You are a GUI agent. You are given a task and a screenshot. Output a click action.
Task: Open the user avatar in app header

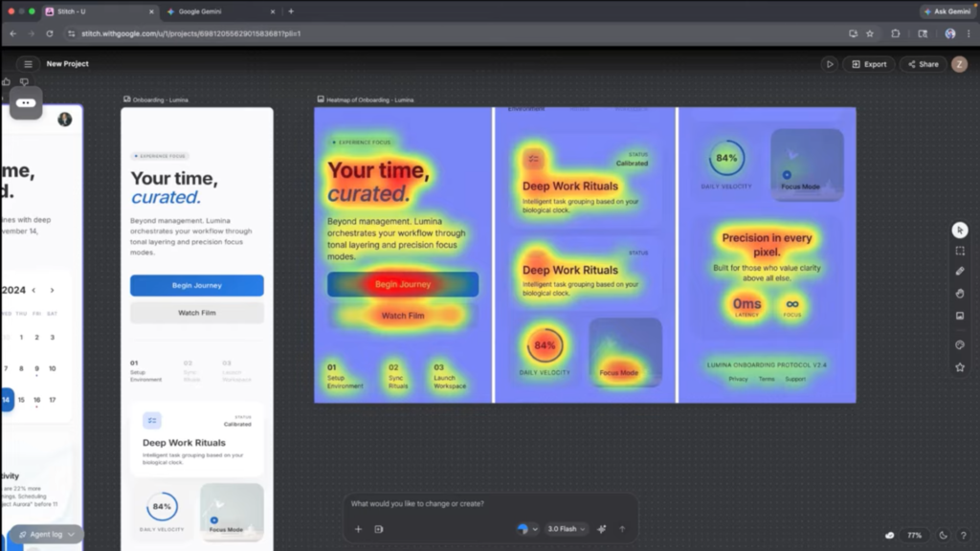pos(959,64)
